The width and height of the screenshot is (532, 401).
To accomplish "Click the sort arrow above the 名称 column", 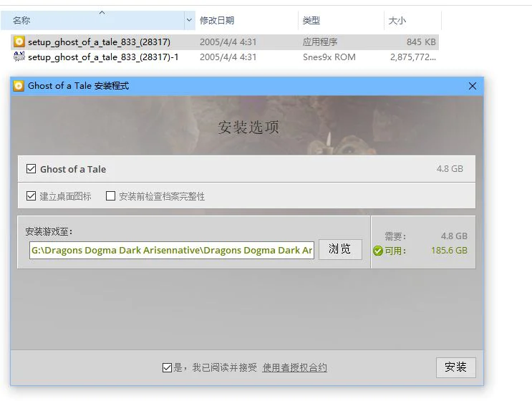I will click(101, 12).
